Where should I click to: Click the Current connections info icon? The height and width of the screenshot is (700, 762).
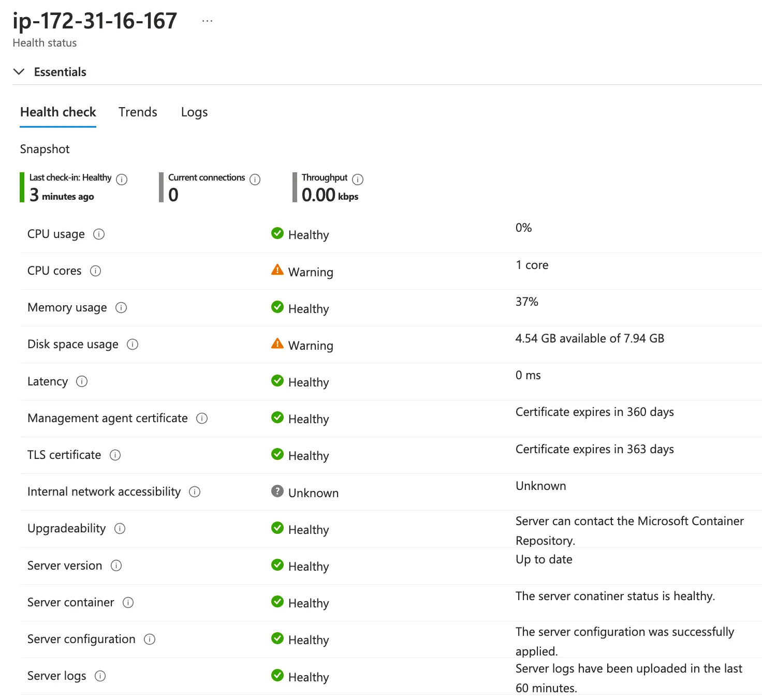tap(255, 180)
